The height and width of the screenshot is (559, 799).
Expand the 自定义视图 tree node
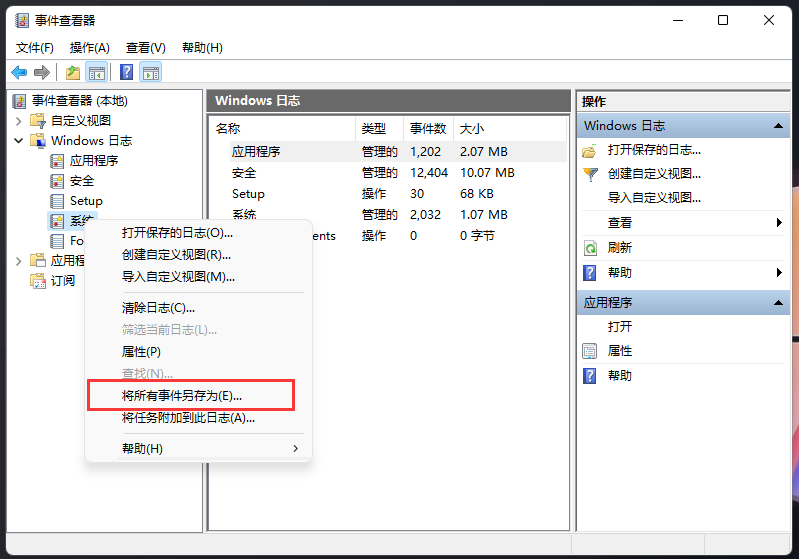19,121
